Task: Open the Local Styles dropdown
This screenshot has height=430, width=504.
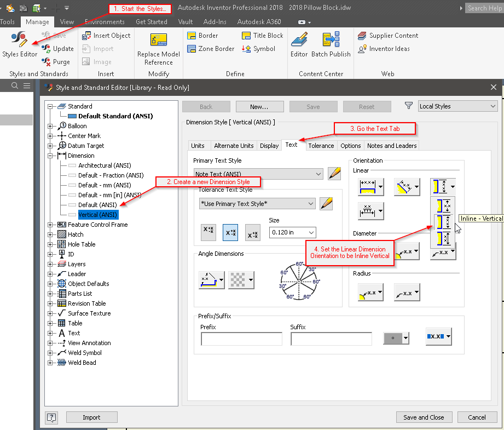Action: [x=457, y=106]
